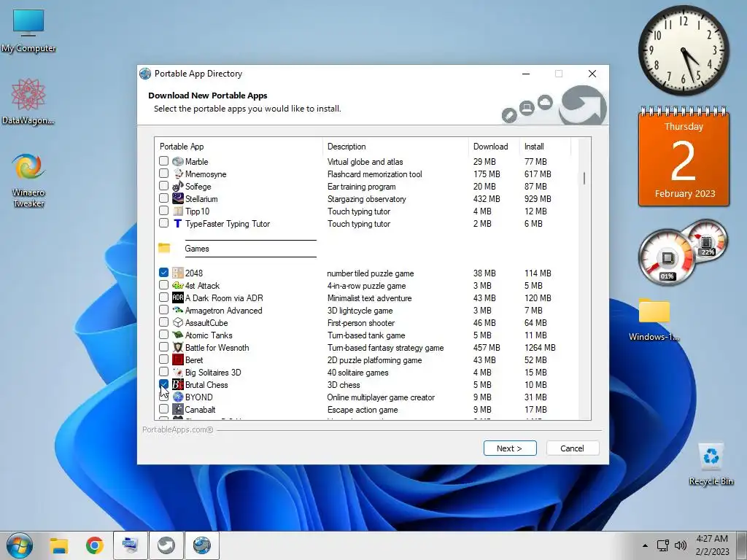The image size is (747, 560).
Task: Uncheck the 2048 checkbox
Action: click(163, 273)
